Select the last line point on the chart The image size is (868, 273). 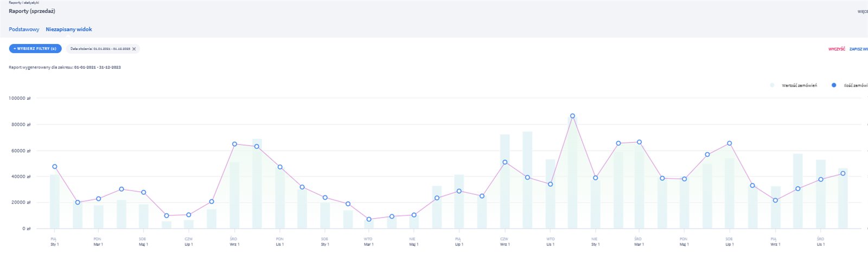[843, 174]
